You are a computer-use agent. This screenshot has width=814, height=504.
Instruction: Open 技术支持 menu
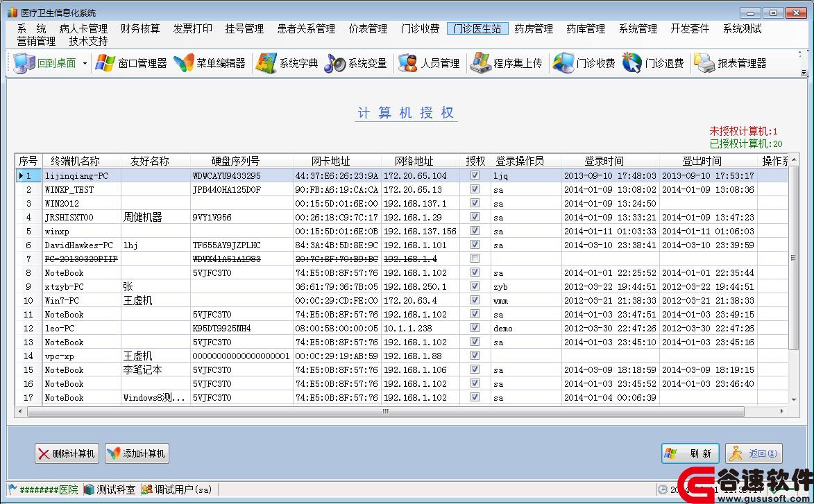click(88, 42)
